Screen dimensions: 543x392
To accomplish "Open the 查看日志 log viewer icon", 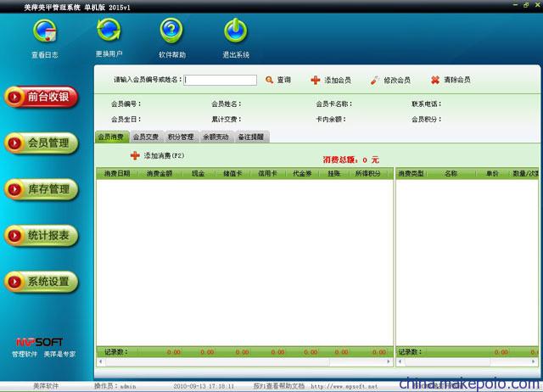I will point(45,32).
